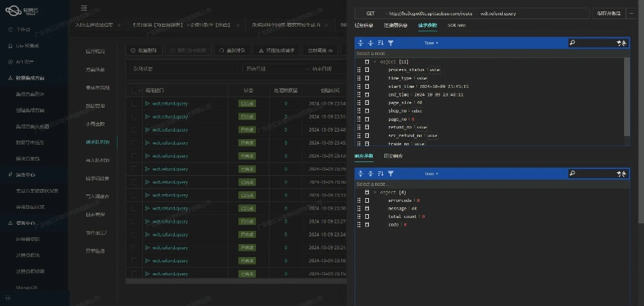Tick the select-all checkbox in table header
644x306 pixels.
point(135,90)
